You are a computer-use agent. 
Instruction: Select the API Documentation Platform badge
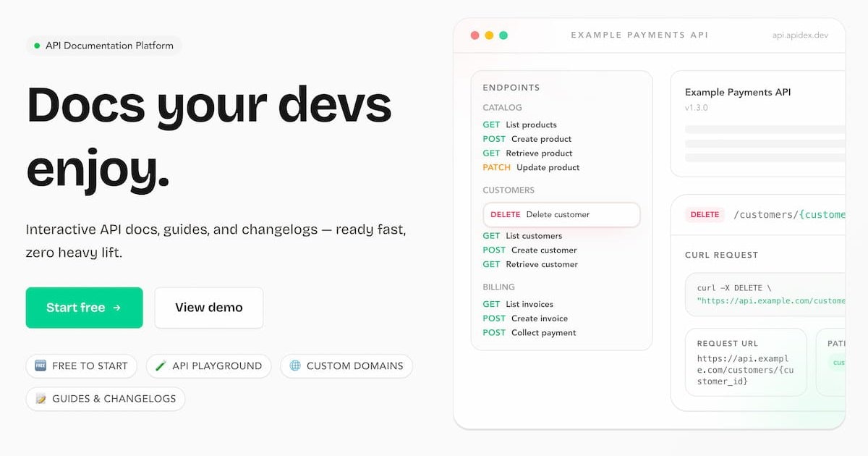point(104,46)
